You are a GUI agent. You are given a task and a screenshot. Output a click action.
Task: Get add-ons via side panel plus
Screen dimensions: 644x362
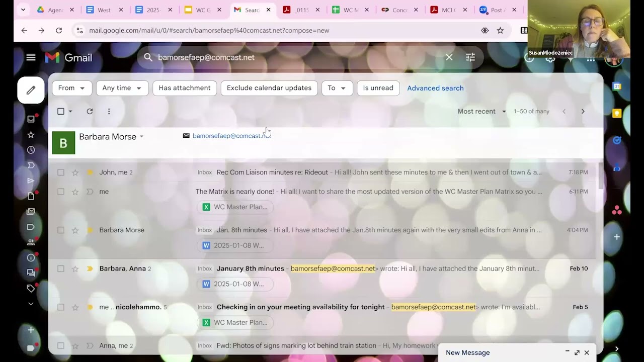click(x=617, y=237)
